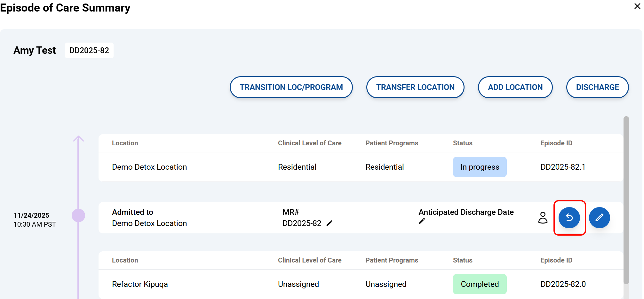Open the Add Location dialog
Viewport: 644px width, 299px height.
[x=515, y=87]
